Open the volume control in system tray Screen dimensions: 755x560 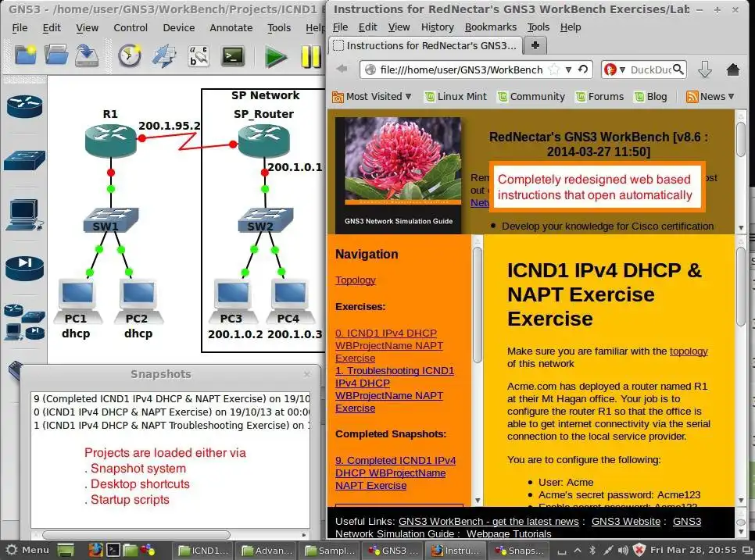point(623,550)
